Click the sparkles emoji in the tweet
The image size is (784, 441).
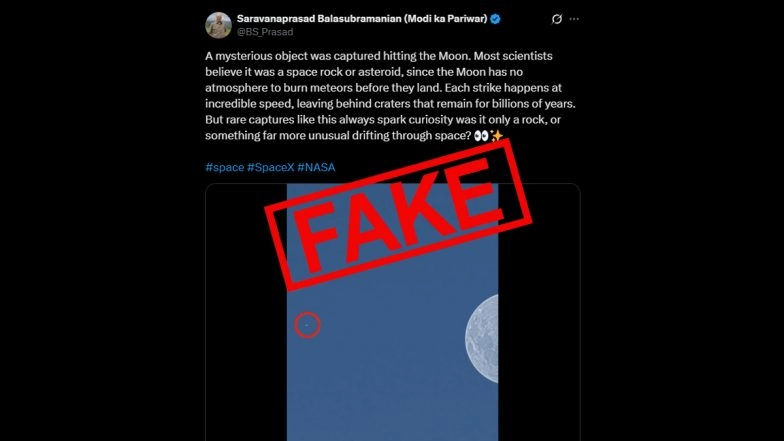(496, 135)
